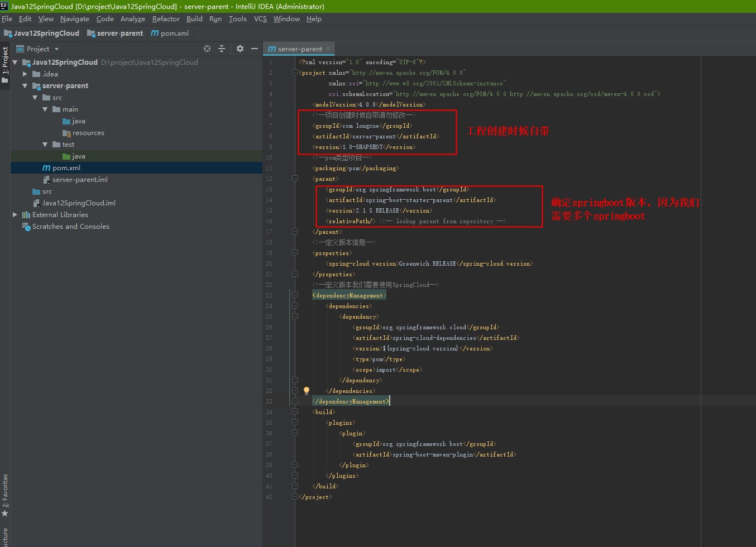Click the locate/scroll from source target icon
Screen dimensions: 756x547
coord(207,49)
